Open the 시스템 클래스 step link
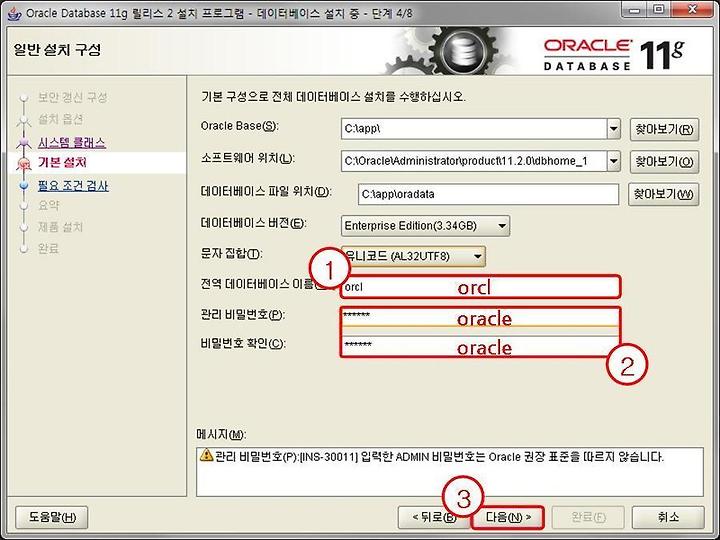The height and width of the screenshot is (540, 720). (72, 142)
